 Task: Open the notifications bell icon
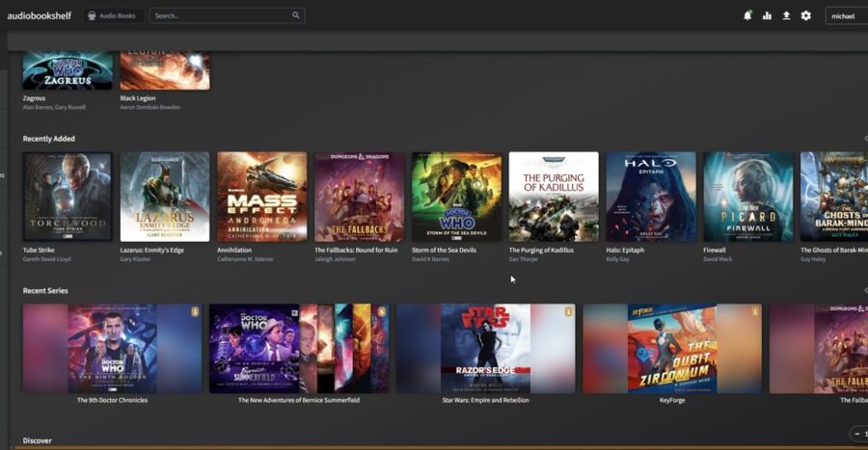747,15
